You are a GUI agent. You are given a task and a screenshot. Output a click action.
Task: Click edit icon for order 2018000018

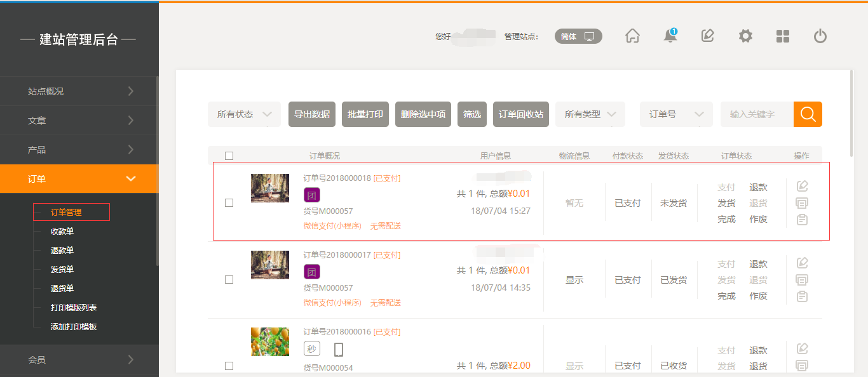click(x=802, y=186)
